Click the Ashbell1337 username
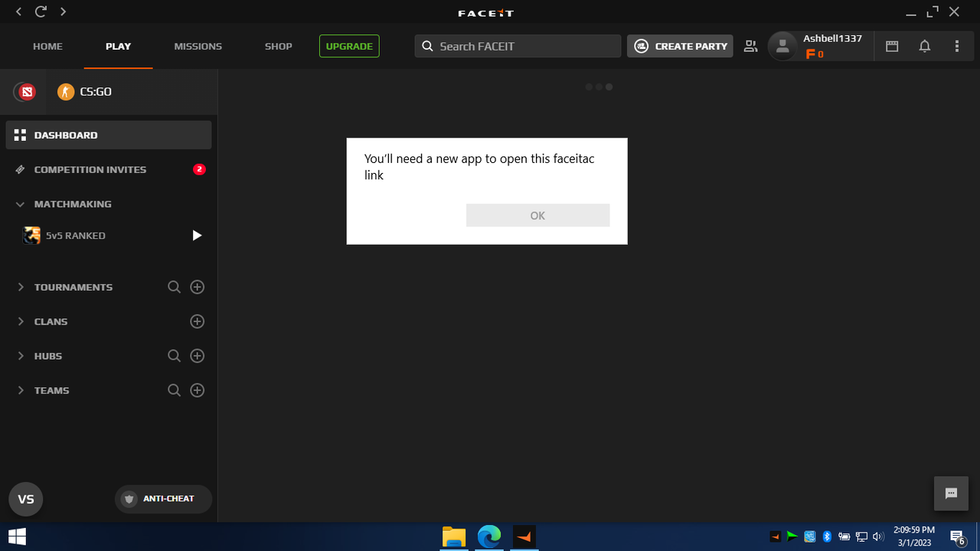 pyautogui.click(x=832, y=38)
